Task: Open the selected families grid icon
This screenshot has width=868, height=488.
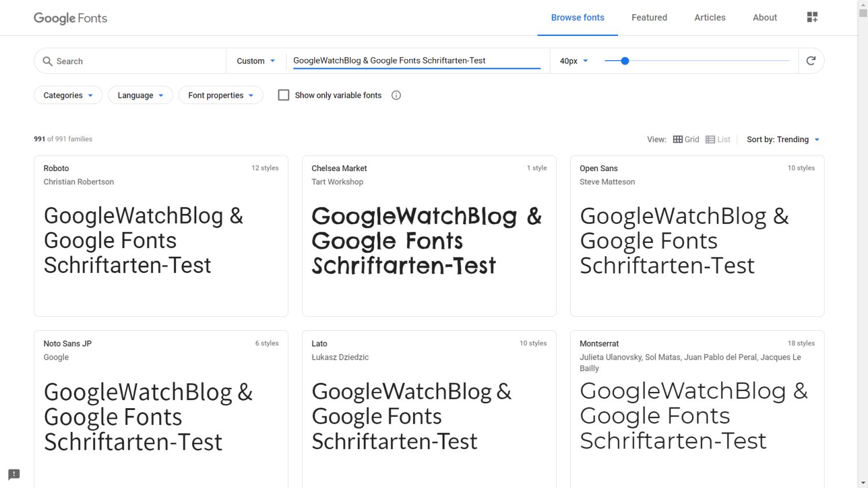Action: [x=812, y=17]
